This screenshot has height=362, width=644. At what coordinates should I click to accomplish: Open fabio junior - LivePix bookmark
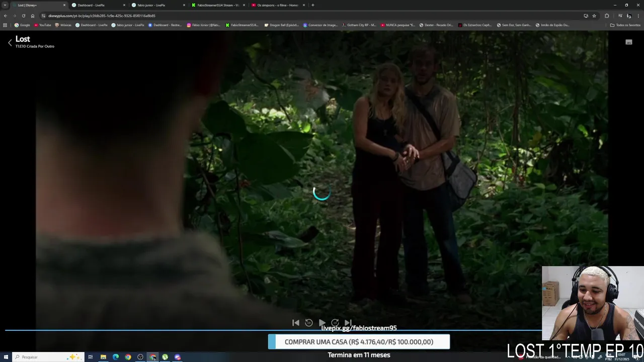[x=128, y=25]
